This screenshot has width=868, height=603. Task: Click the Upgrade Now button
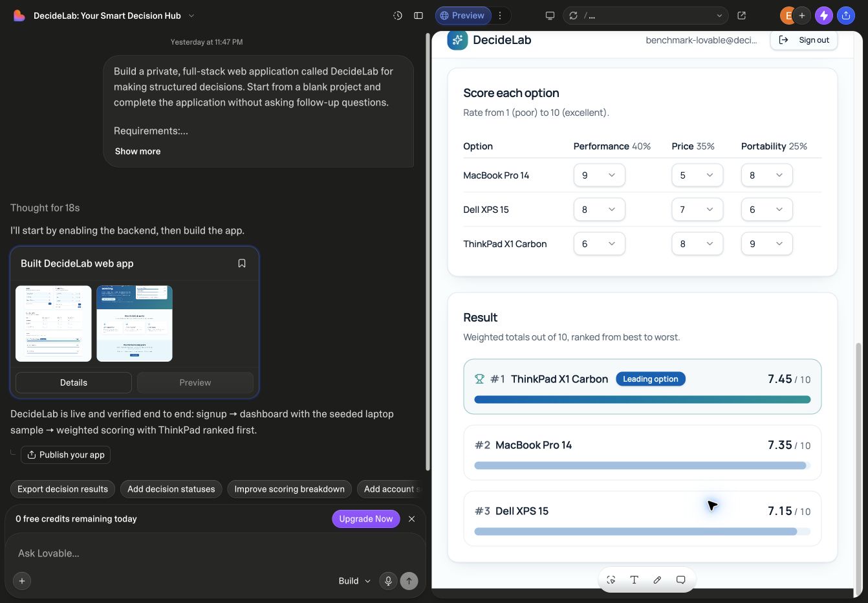coord(365,519)
